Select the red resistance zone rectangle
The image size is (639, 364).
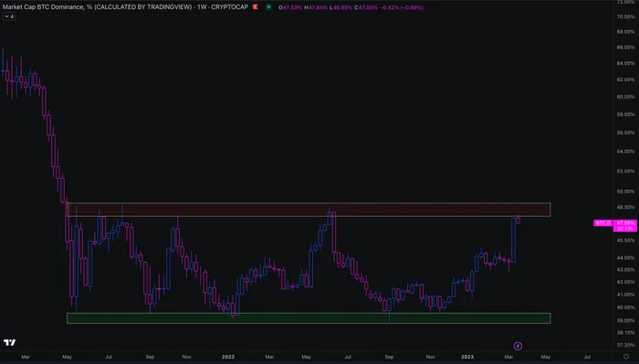coord(309,209)
